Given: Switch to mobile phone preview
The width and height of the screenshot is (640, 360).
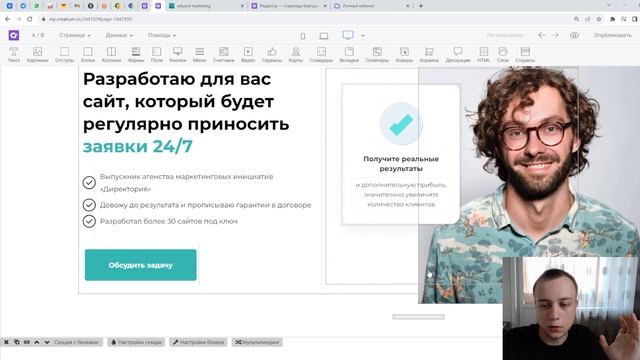Looking at the screenshot, I should (303, 36).
